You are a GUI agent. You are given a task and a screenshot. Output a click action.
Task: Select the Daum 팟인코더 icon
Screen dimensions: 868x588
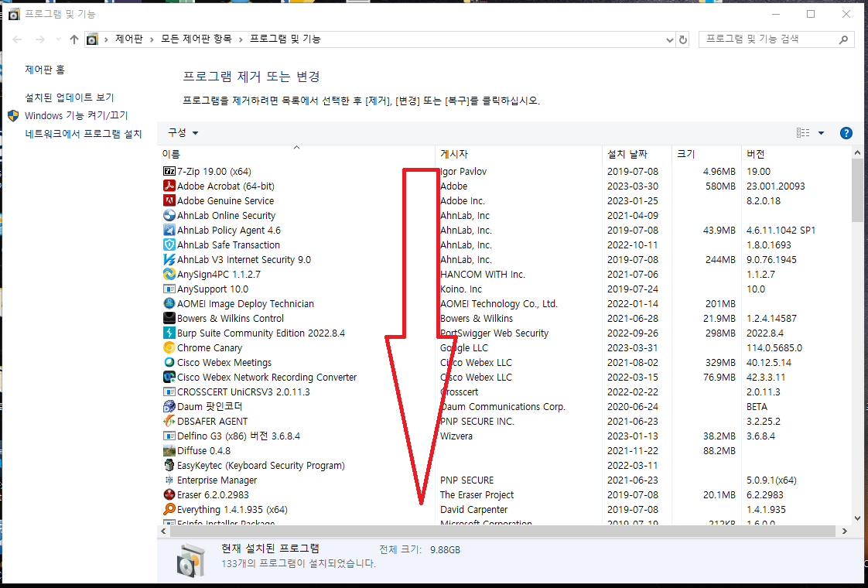pos(169,406)
